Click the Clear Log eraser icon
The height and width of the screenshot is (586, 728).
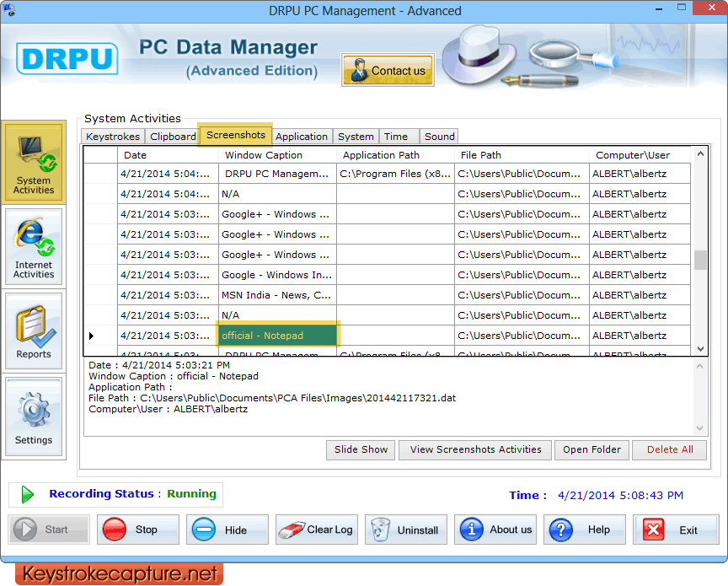coord(291,530)
